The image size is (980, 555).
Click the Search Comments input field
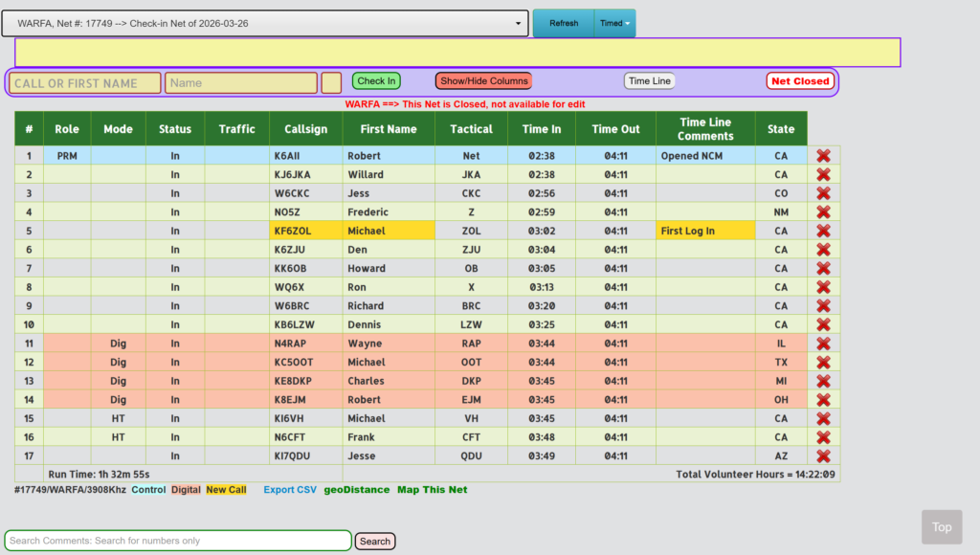point(178,541)
